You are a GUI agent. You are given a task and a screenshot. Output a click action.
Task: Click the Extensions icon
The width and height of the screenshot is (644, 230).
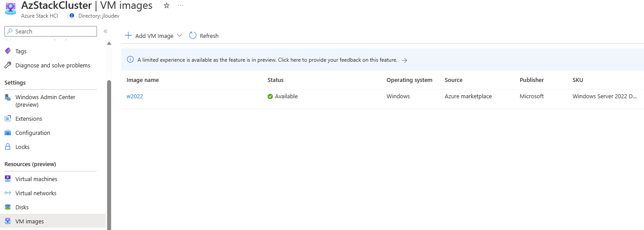8,119
